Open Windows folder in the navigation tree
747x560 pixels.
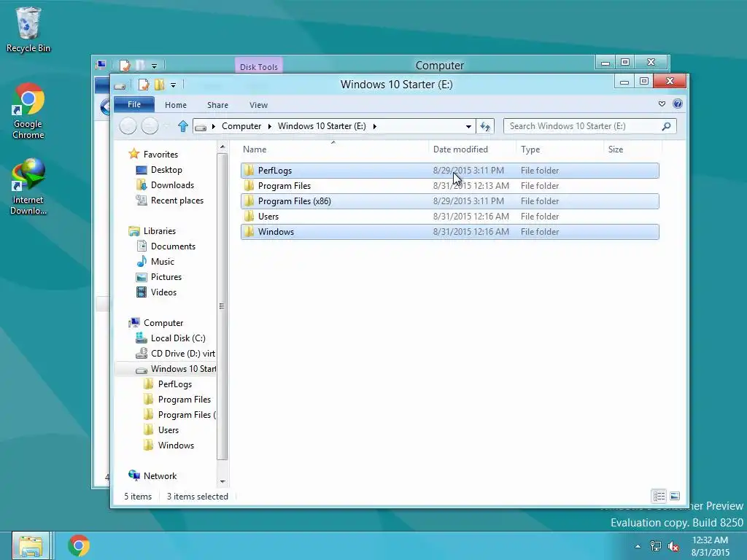click(176, 446)
